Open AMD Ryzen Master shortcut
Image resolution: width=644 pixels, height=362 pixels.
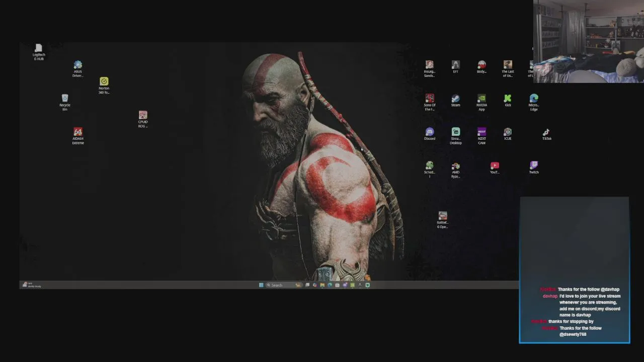click(x=455, y=170)
